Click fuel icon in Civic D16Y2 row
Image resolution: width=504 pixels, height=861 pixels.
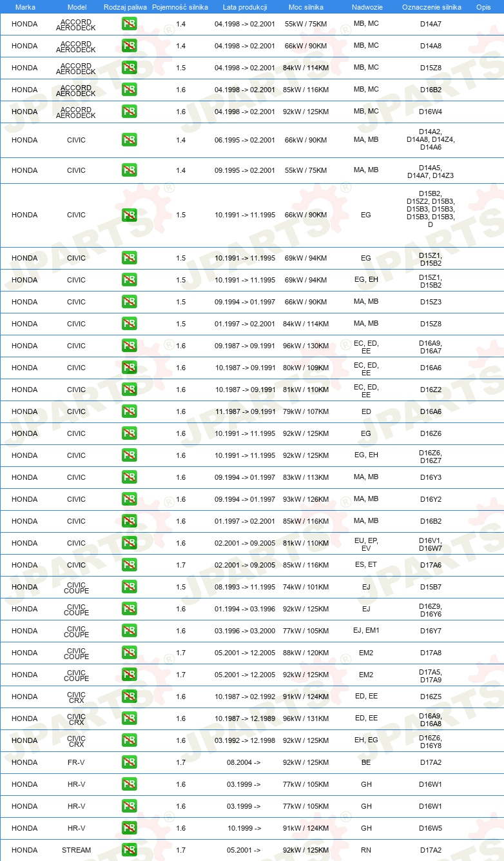[129, 499]
